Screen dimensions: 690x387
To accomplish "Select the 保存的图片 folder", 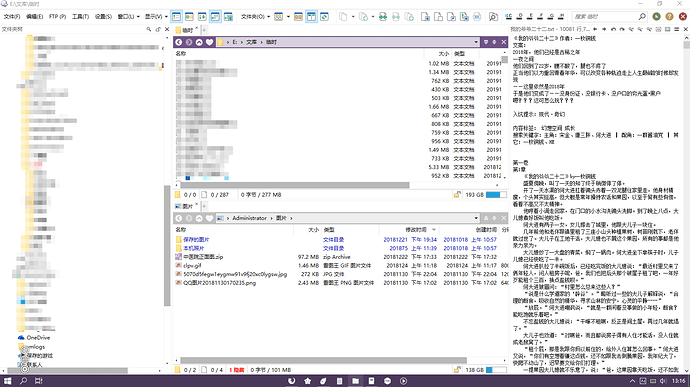I will (196, 240).
